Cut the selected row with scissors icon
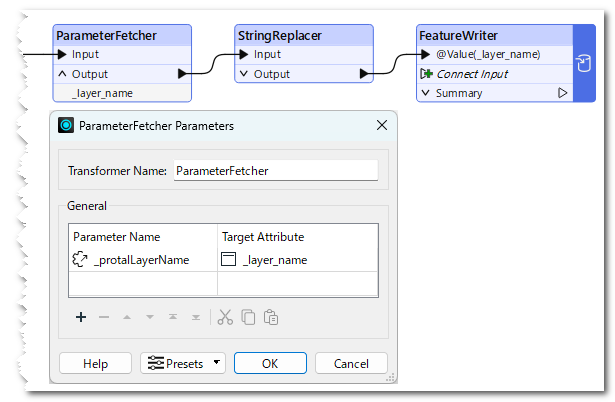Screen dimensions: 615x402 225,317
